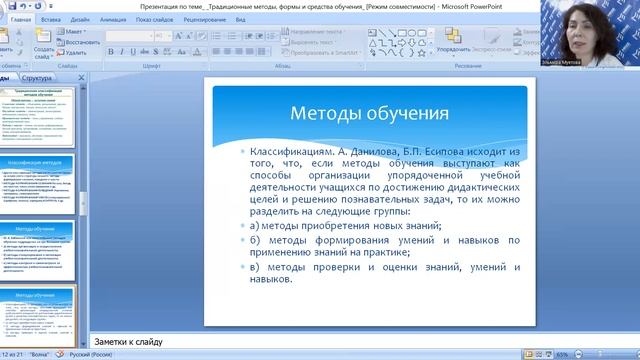This screenshot has height=360, width=640.
Task: Click the slide title Методы обучения
Action: click(369, 113)
